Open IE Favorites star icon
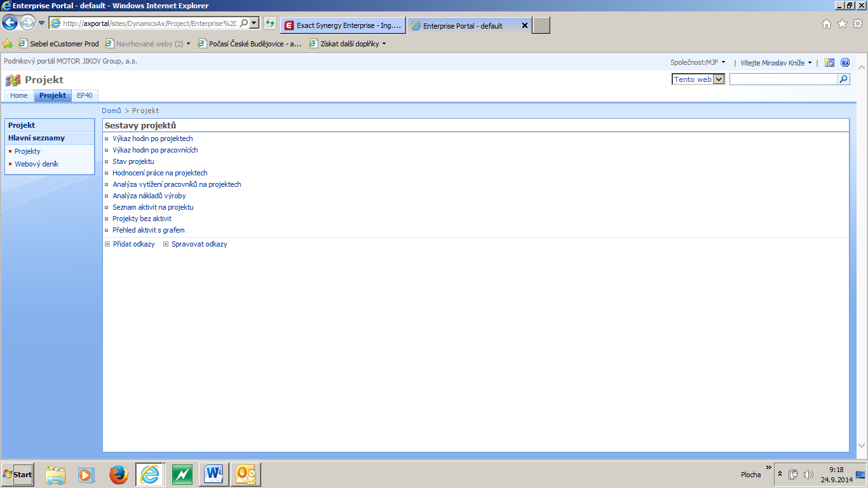The height and width of the screenshot is (488, 868). [x=842, y=24]
